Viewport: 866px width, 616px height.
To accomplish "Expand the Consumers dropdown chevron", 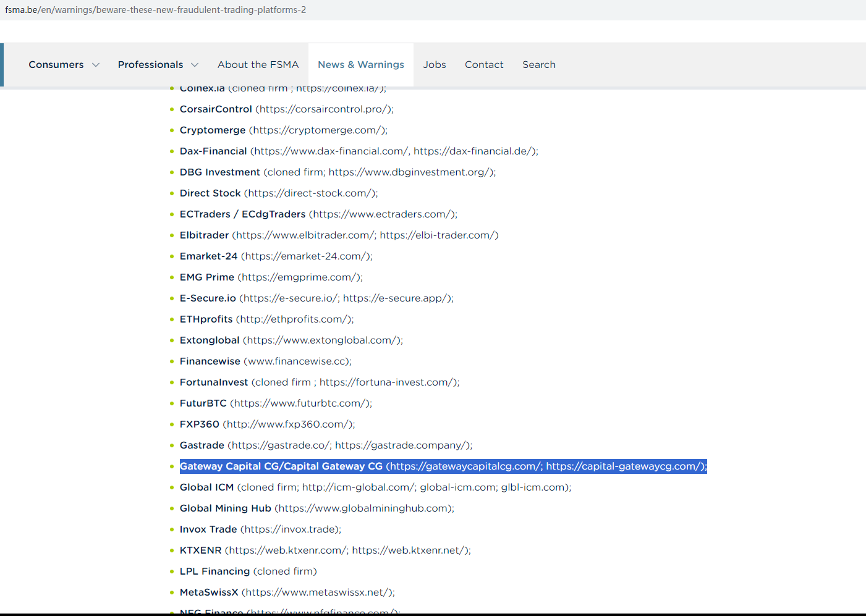I will [96, 65].
